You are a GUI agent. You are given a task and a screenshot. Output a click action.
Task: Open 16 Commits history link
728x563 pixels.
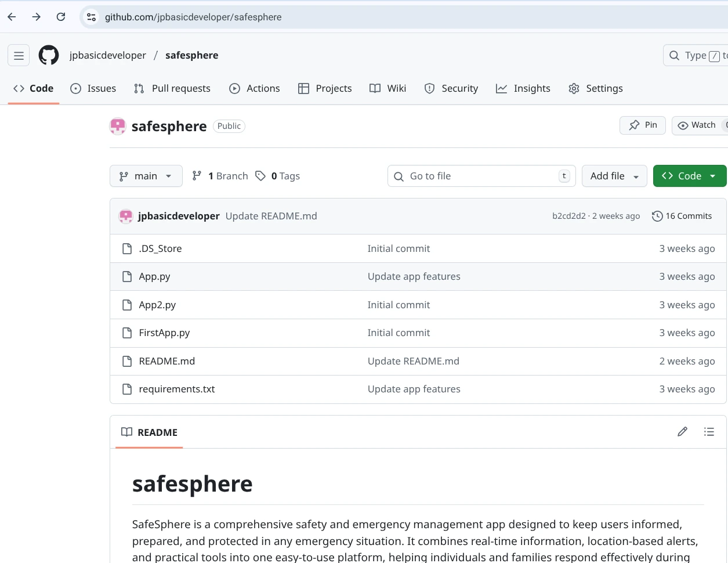(x=682, y=216)
